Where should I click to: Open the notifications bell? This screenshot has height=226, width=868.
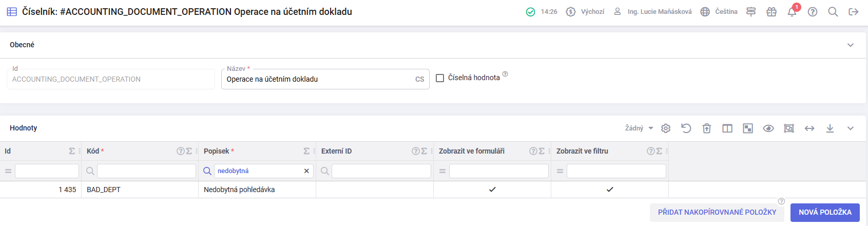[x=792, y=12]
